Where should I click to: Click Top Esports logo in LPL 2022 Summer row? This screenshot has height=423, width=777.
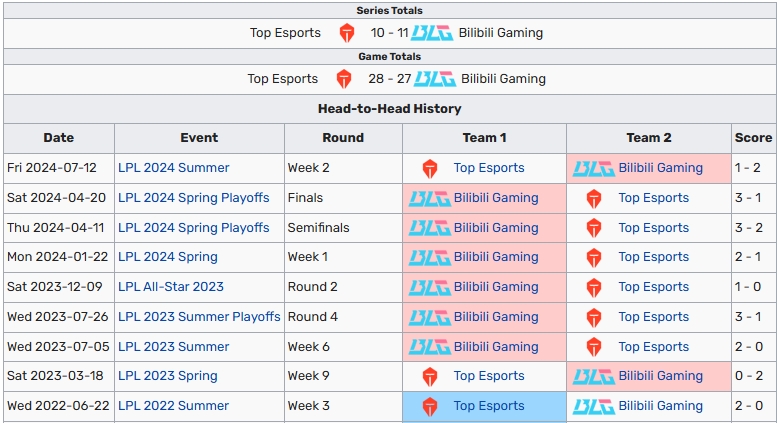click(430, 407)
